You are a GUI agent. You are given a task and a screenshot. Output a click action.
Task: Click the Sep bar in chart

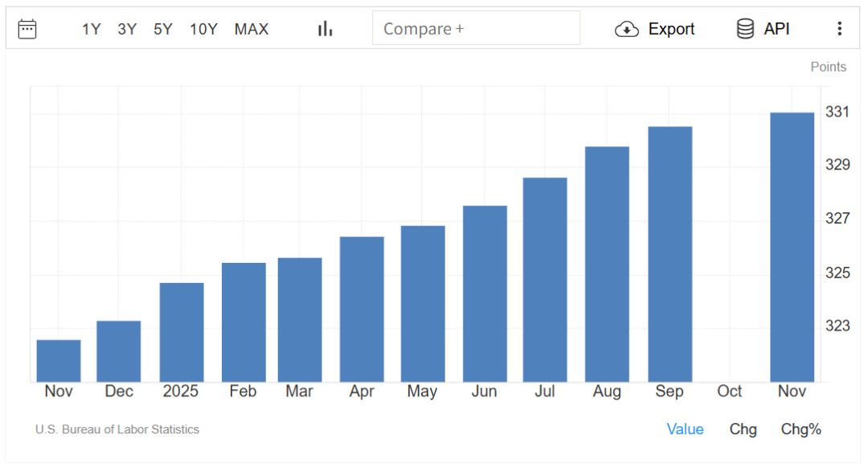pos(669,254)
